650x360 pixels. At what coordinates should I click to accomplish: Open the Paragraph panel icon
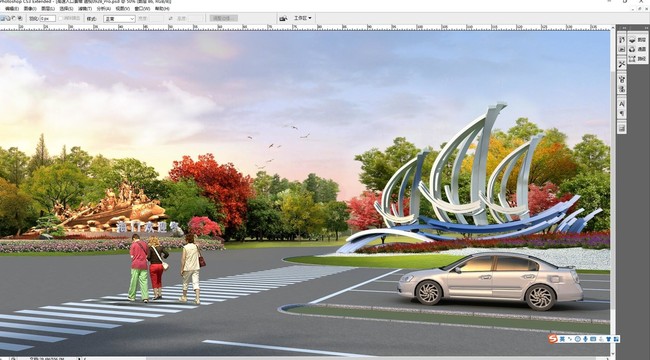click(622, 113)
